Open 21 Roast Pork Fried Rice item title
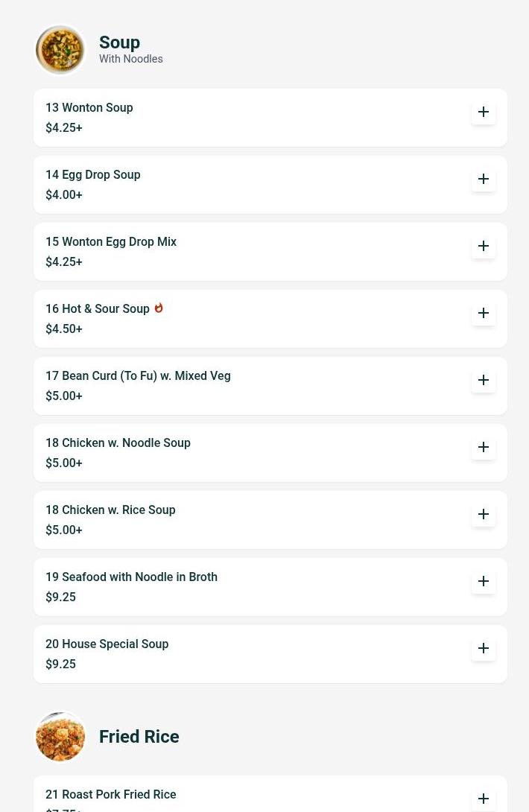The image size is (529, 812). [111, 794]
